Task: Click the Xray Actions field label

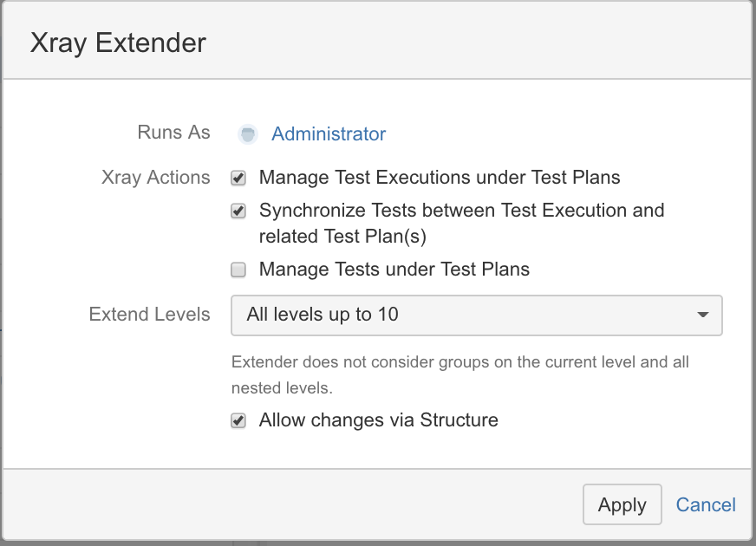Action: 156,178
